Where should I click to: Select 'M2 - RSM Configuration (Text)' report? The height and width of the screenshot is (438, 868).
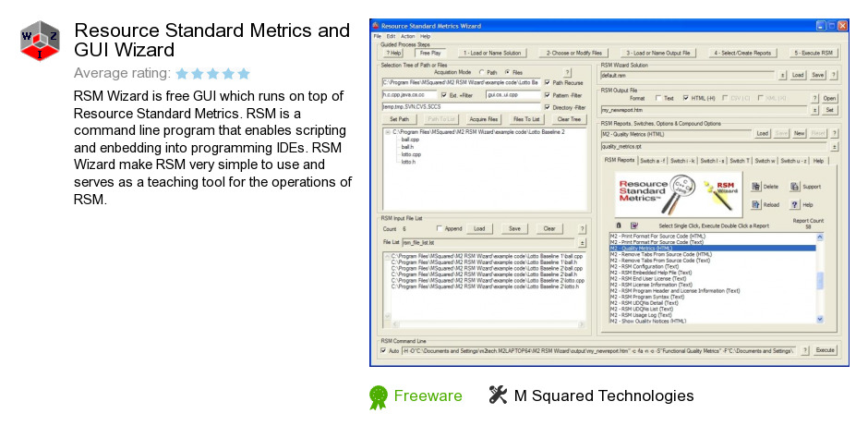pyautogui.click(x=645, y=267)
